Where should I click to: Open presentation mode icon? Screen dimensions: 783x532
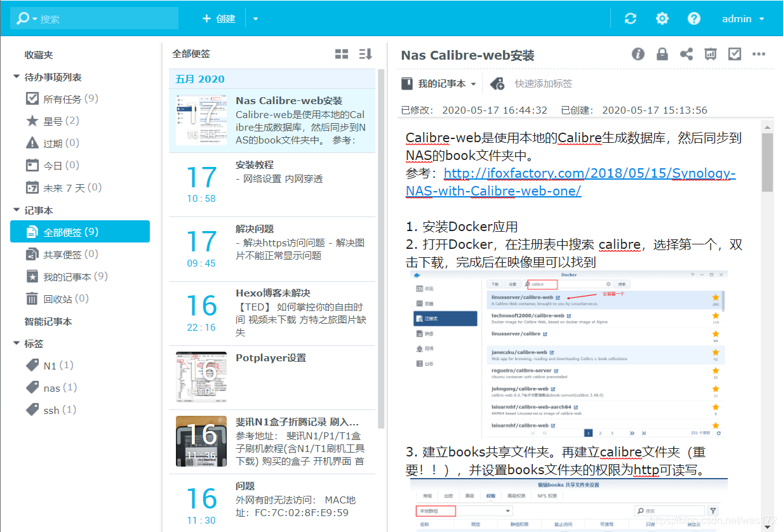click(x=711, y=55)
